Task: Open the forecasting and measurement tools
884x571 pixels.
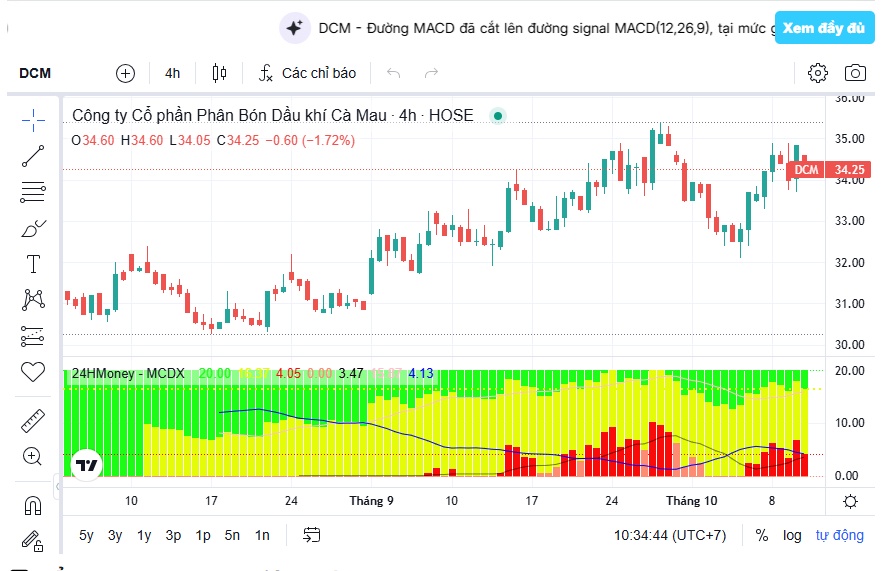Action: (33, 336)
